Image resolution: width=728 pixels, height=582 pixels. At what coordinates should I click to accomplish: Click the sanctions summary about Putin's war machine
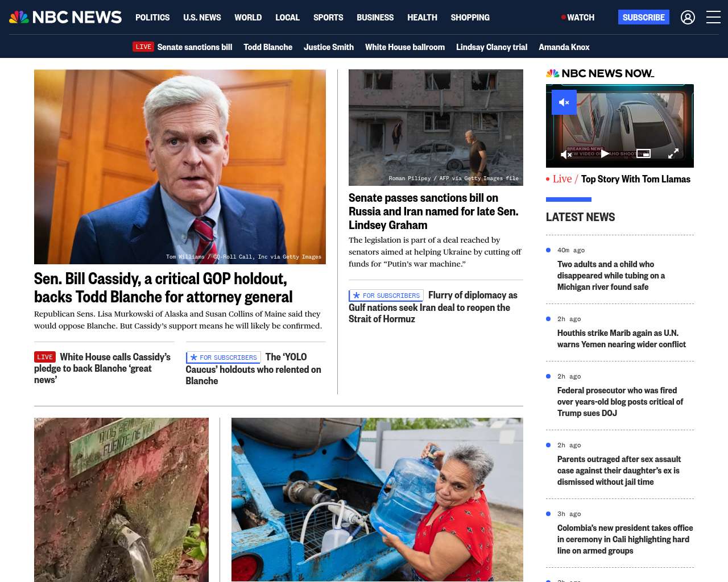click(x=435, y=252)
